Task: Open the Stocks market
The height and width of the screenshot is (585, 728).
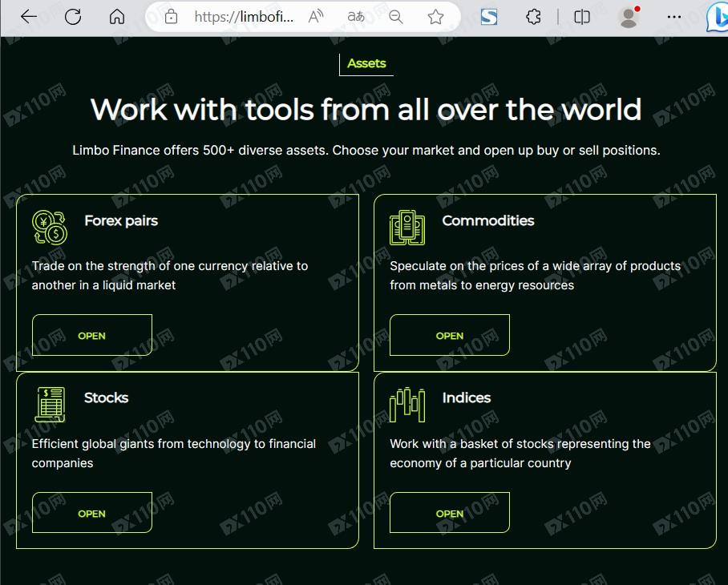Action: point(92,513)
